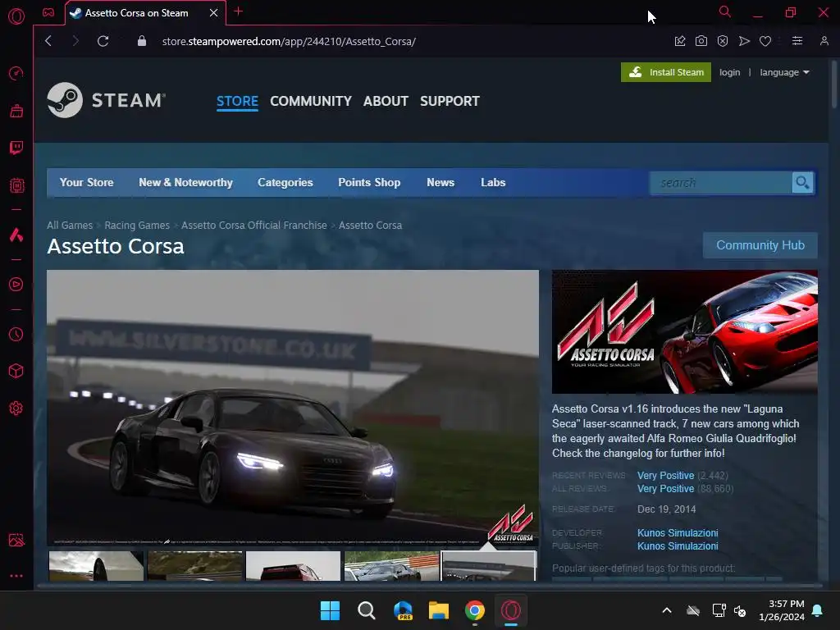This screenshot has height=630, width=840.
Task: Open Windows Start menu
Action: tap(330, 610)
